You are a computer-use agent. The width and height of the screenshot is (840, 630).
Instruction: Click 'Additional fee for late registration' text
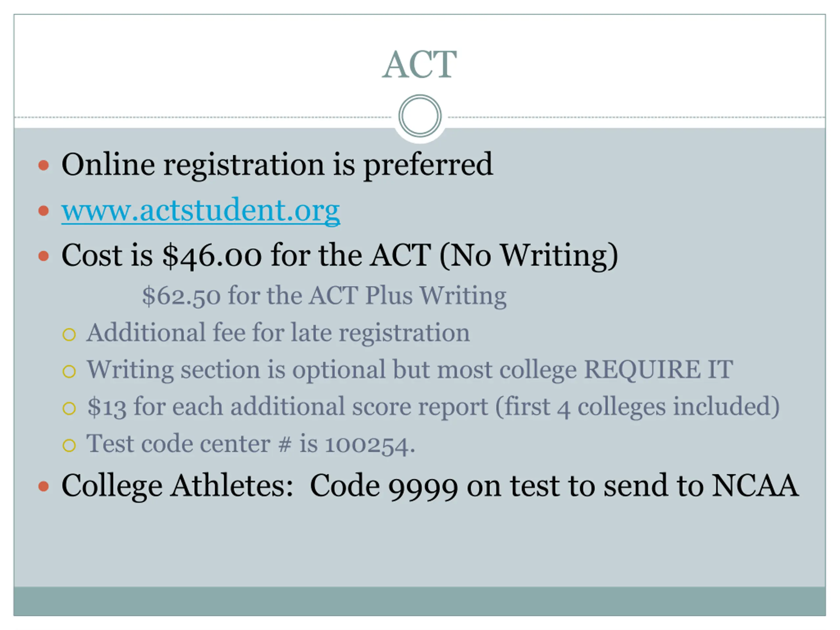(x=278, y=333)
